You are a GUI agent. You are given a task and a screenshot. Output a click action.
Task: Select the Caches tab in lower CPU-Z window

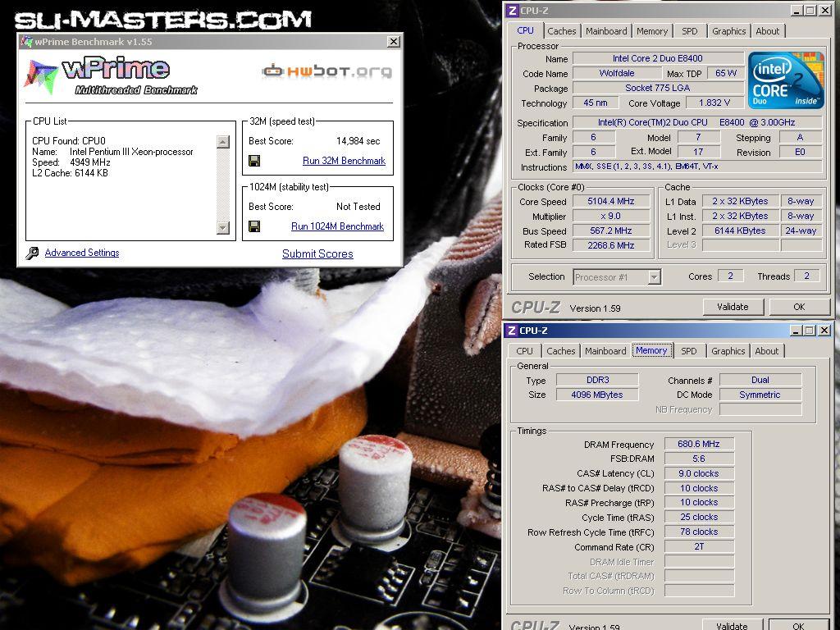click(561, 351)
